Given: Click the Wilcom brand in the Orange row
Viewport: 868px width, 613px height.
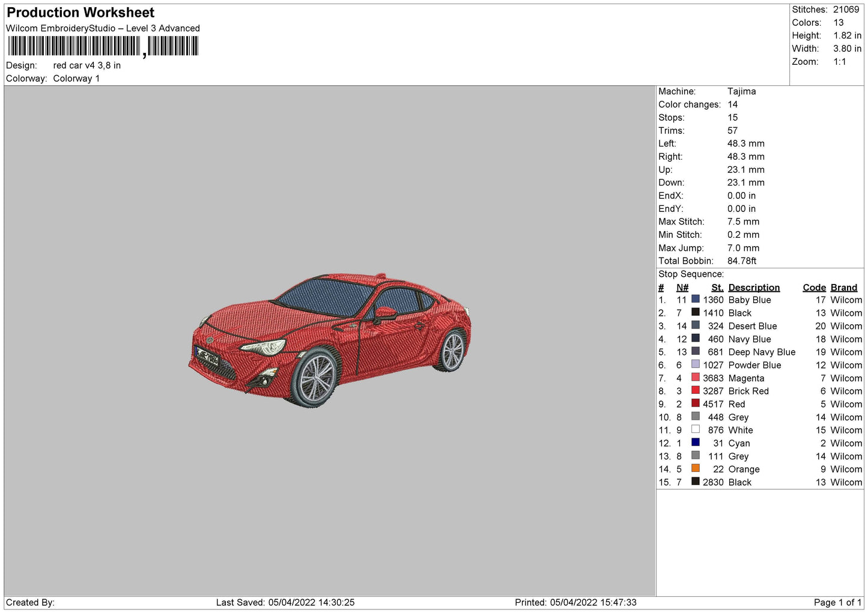Looking at the screenshot, I should (x=846, y=470).
